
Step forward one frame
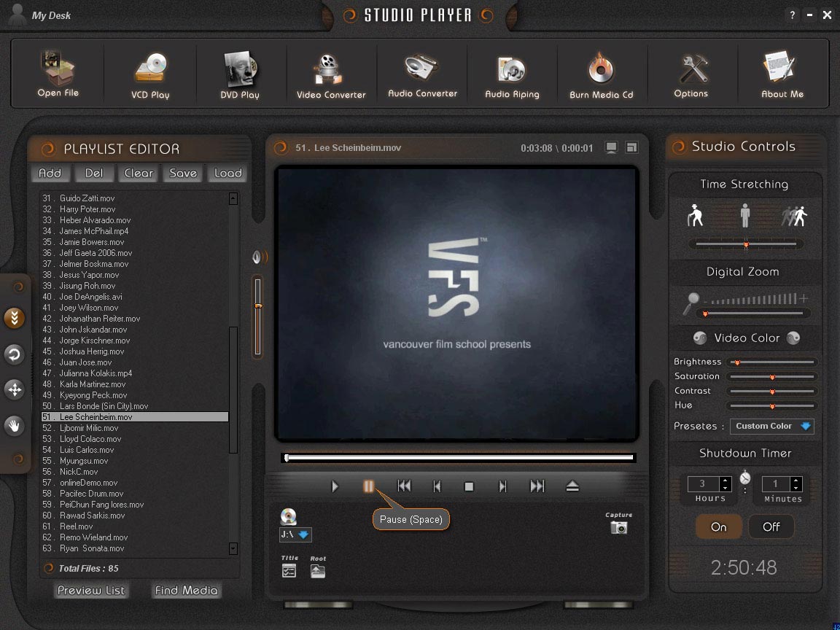tap(502, 486)
